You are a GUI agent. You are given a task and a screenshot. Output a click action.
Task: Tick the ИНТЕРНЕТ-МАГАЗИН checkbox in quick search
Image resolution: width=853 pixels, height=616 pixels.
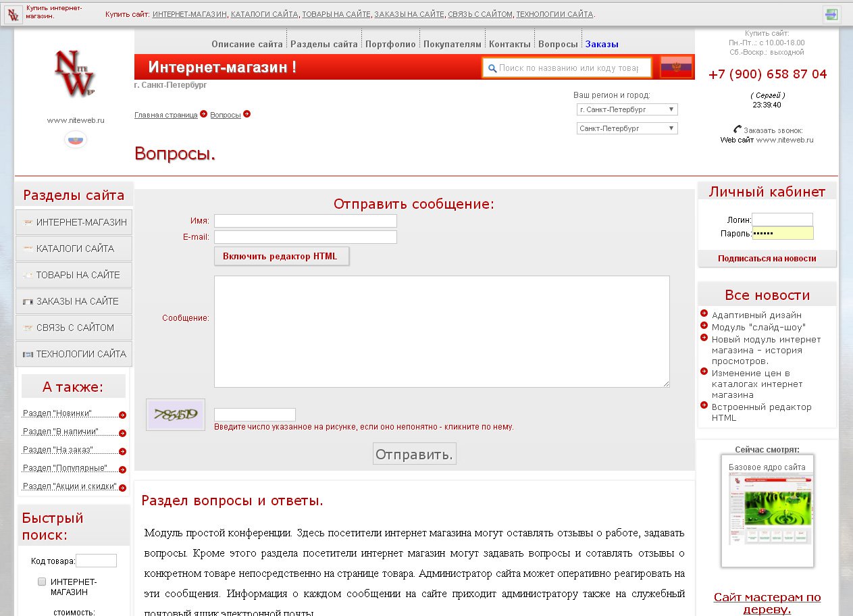(42, 582)
